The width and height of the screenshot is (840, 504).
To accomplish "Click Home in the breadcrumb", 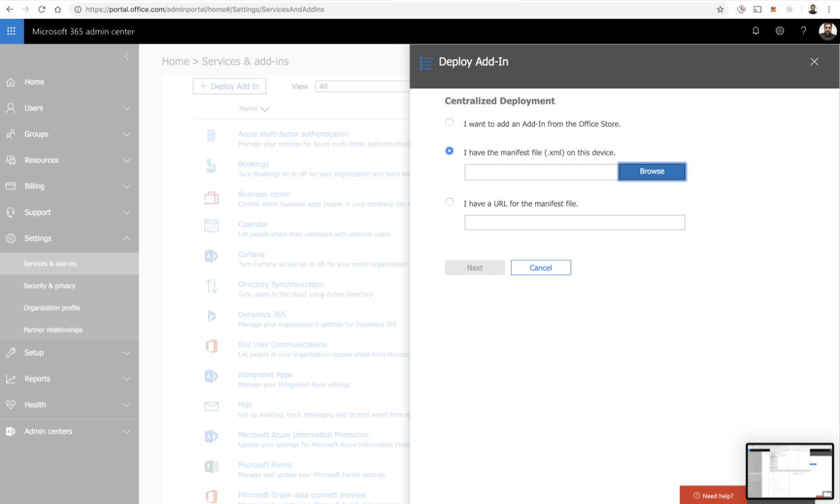I will point(176,61).
